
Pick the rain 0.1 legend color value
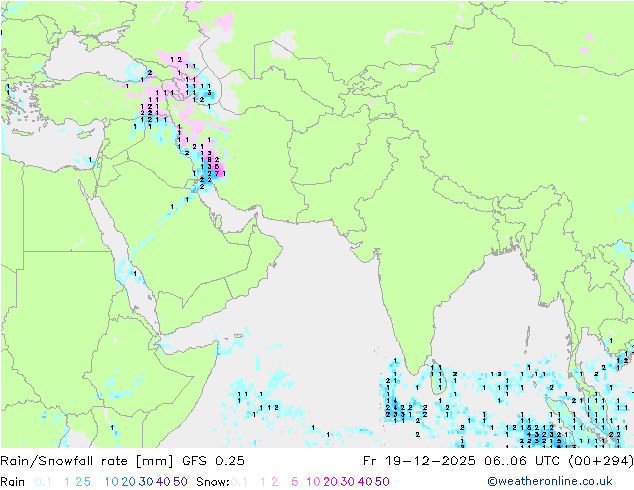click(43, 482)
